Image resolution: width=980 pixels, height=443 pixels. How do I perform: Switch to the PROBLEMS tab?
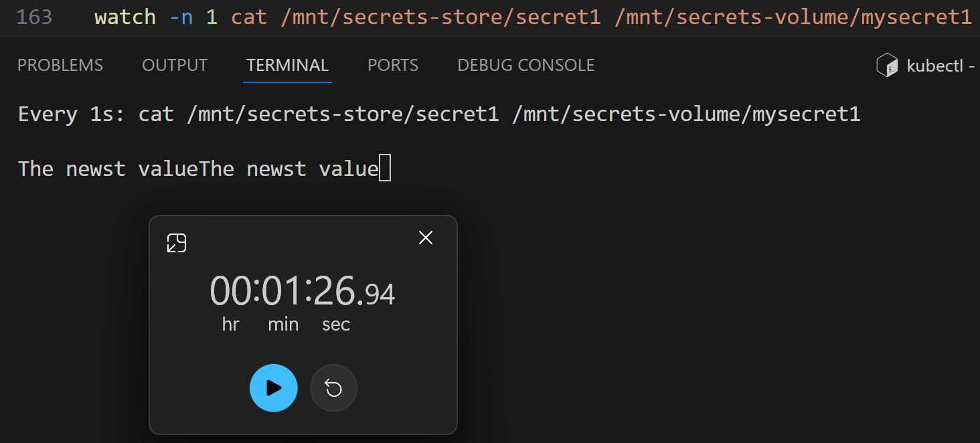pos(60,65)
